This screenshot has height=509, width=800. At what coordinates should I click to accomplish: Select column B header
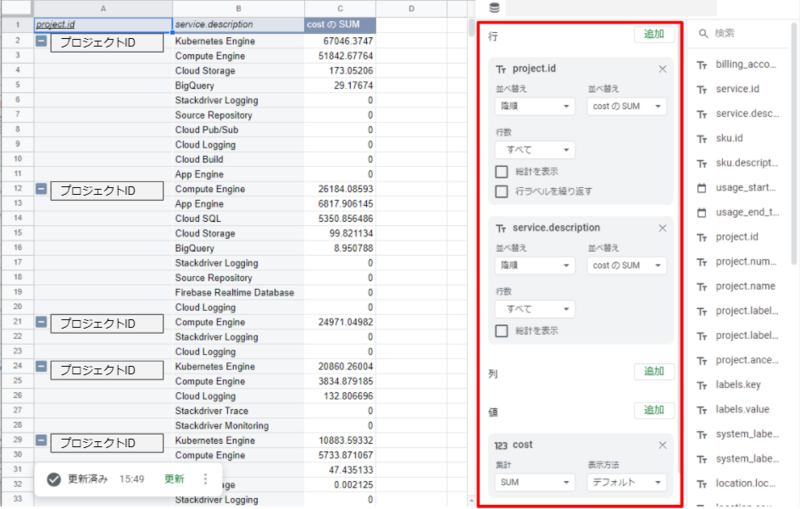(x=238, y=8)
